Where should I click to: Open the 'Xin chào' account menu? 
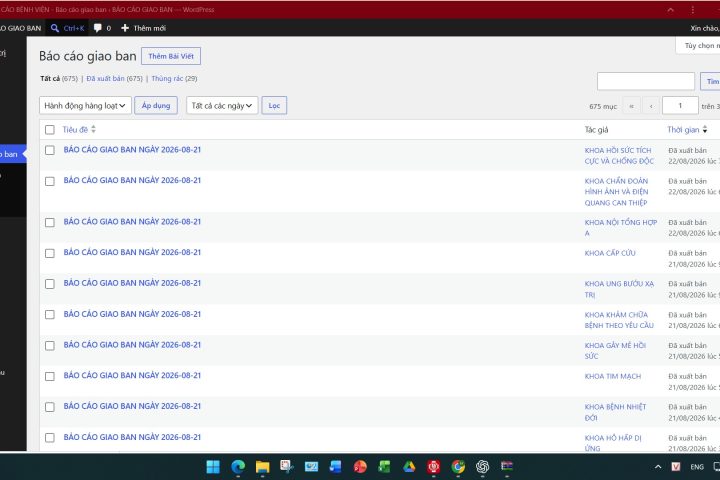tap(705, 28)
